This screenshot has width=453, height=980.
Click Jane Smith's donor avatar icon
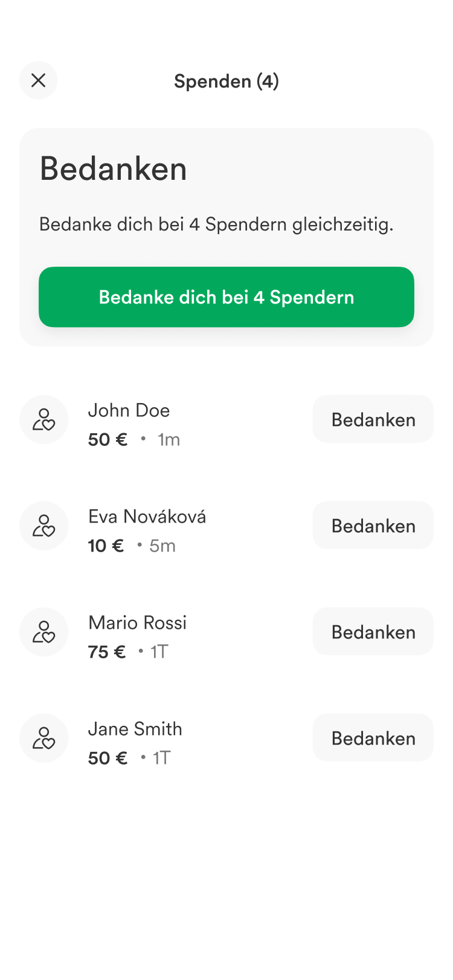(x=44, y=738)
